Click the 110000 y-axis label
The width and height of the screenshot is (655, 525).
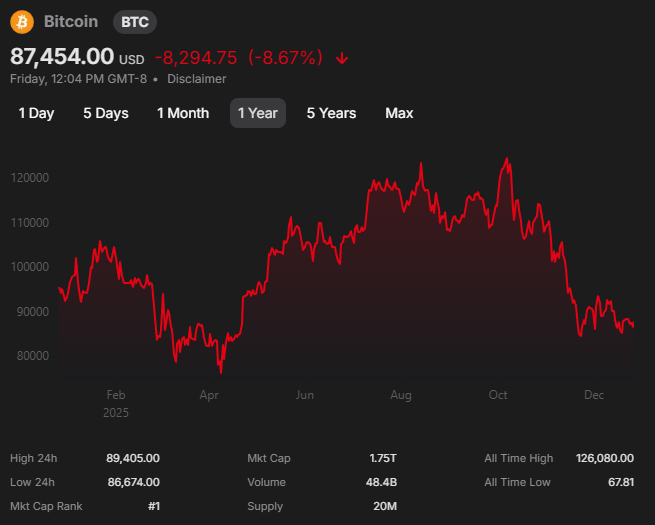tap(30, 223)
